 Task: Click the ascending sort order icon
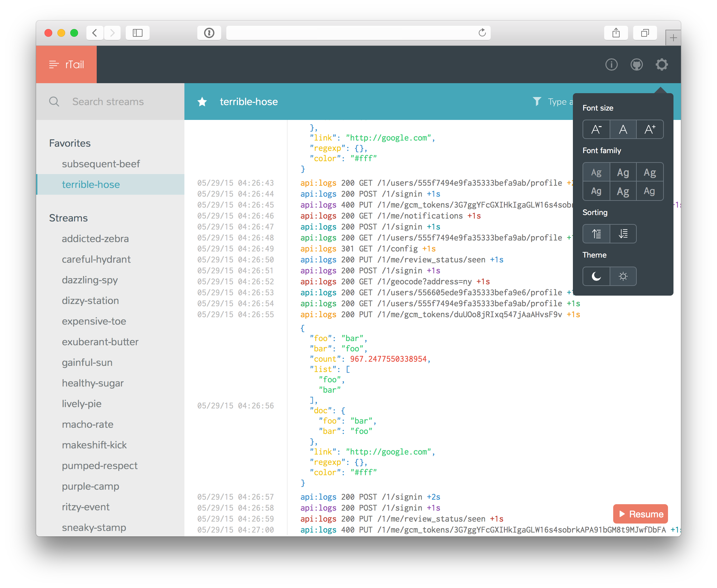click(x=596, y=233)
